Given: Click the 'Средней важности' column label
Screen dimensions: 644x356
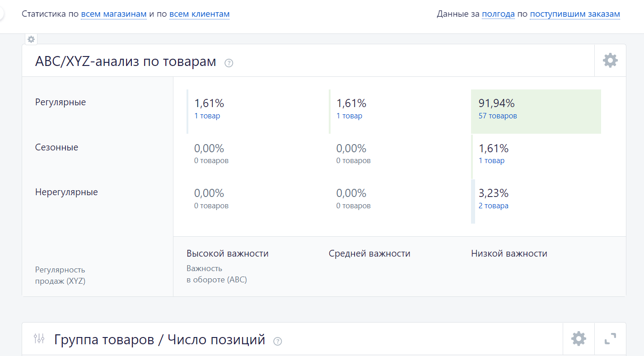Looking at the screenshot, I should (369, 253).
